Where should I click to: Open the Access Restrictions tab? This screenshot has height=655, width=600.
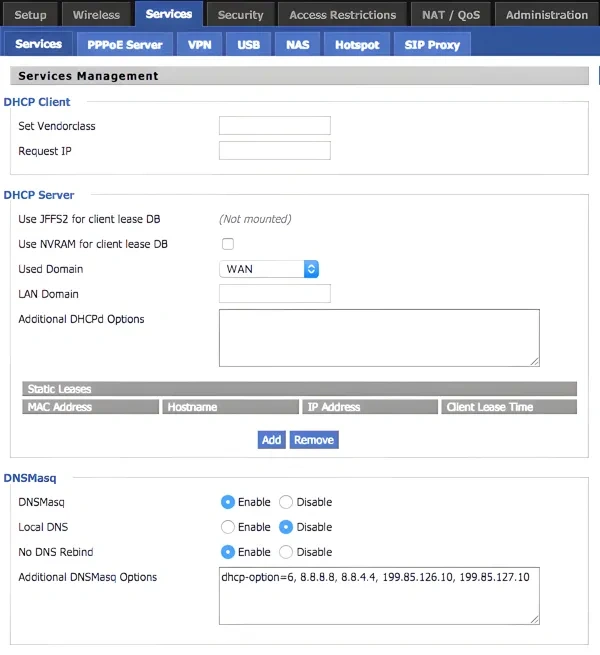[343, 15]
